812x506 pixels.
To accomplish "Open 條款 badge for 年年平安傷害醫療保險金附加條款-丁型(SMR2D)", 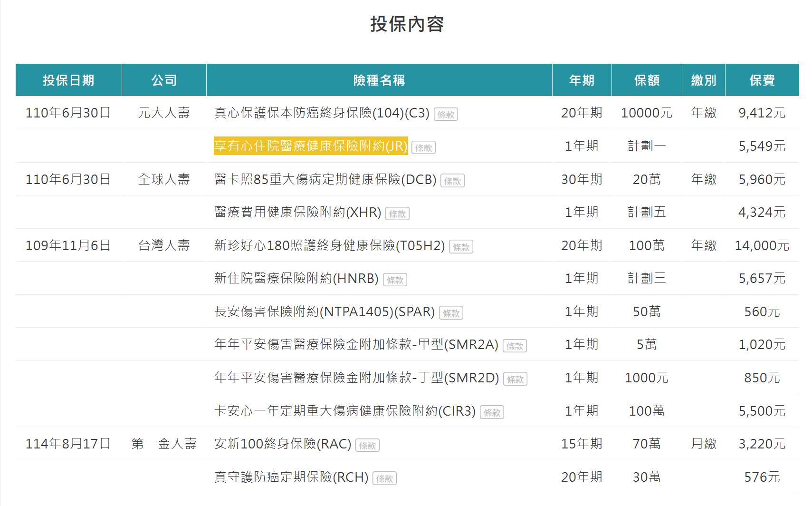I will coord(515,379).
